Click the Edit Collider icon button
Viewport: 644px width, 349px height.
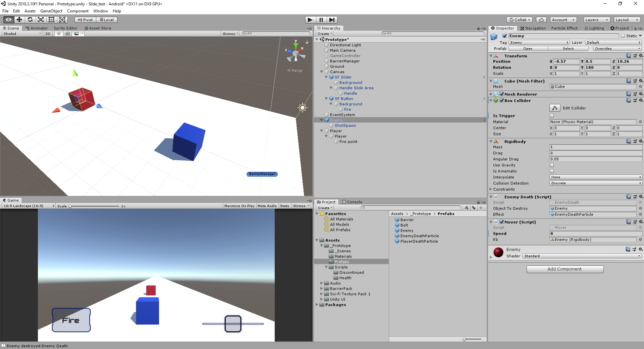[x=555, y=108]
